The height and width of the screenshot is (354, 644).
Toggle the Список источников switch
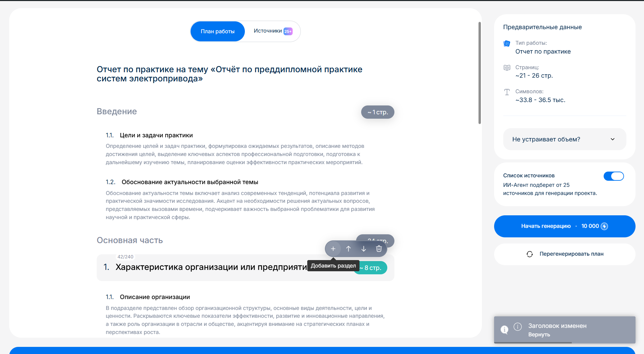[x=613, y=176]
